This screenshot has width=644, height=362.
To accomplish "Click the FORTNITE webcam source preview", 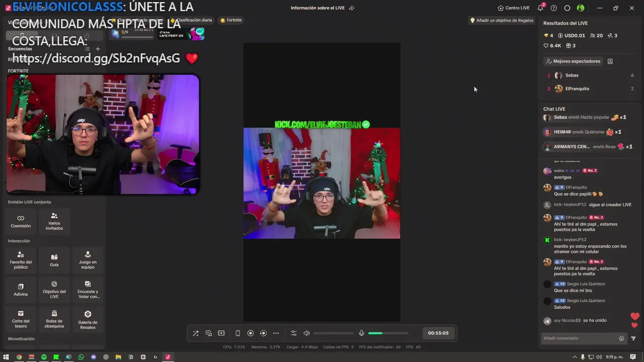I will 103,134.
